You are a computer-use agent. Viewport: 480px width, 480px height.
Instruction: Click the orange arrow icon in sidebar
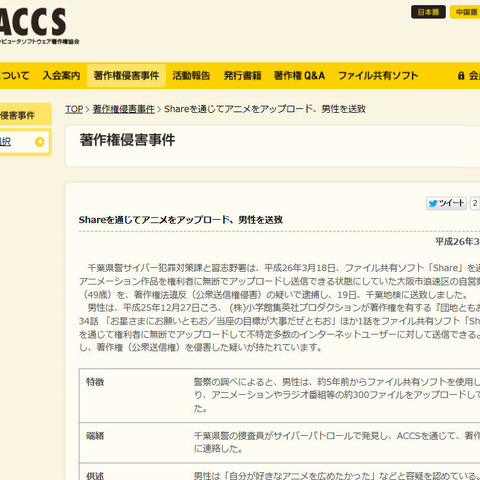40,142
